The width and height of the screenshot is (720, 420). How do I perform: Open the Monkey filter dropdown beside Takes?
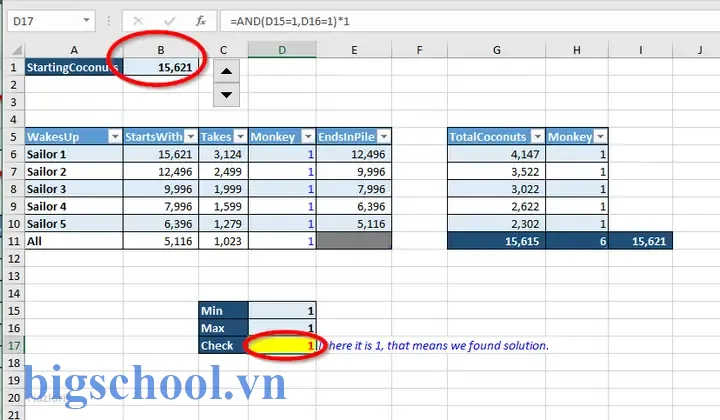coord(308,137)
